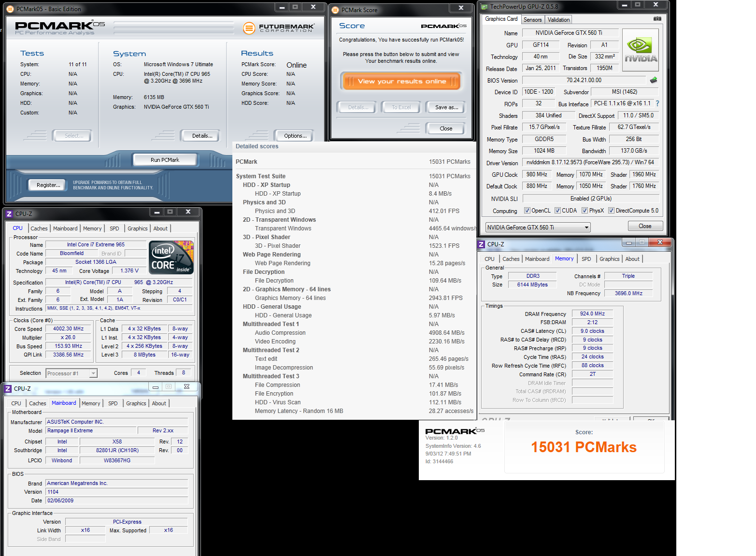Click the Register button in PCMark05
756x556 pixels.
point(48,185)
